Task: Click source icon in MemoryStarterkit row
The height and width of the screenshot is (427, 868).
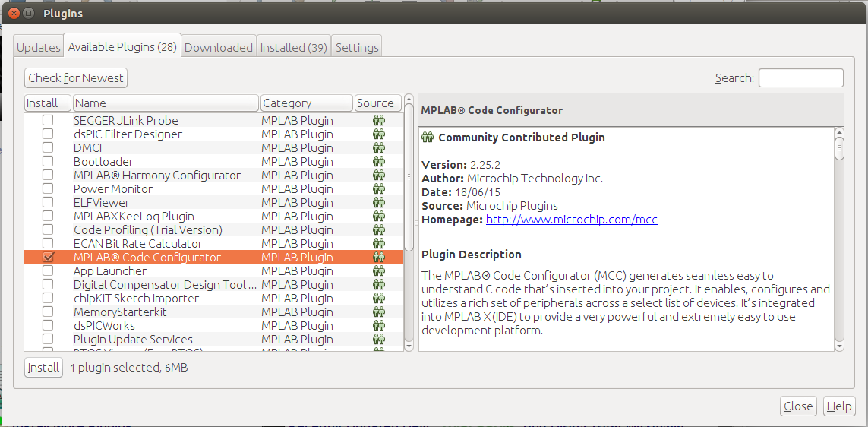Action: click(x=379, y=312)
